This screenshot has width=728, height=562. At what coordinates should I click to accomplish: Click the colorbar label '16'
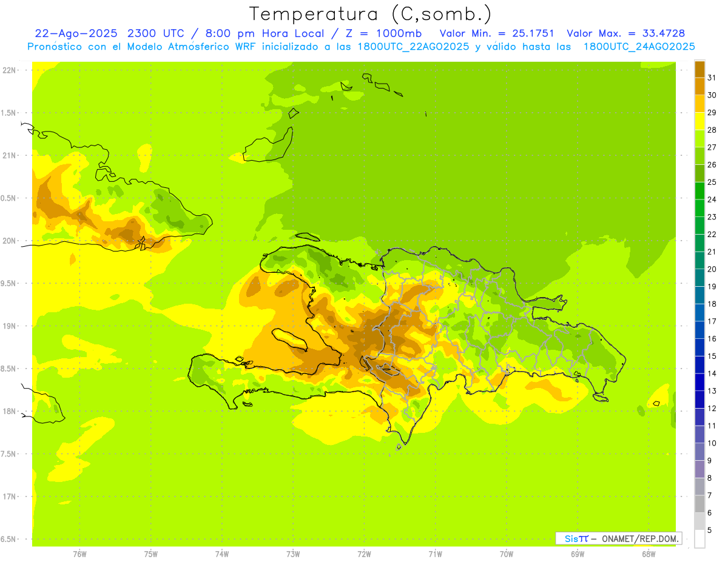pos(712,338)
